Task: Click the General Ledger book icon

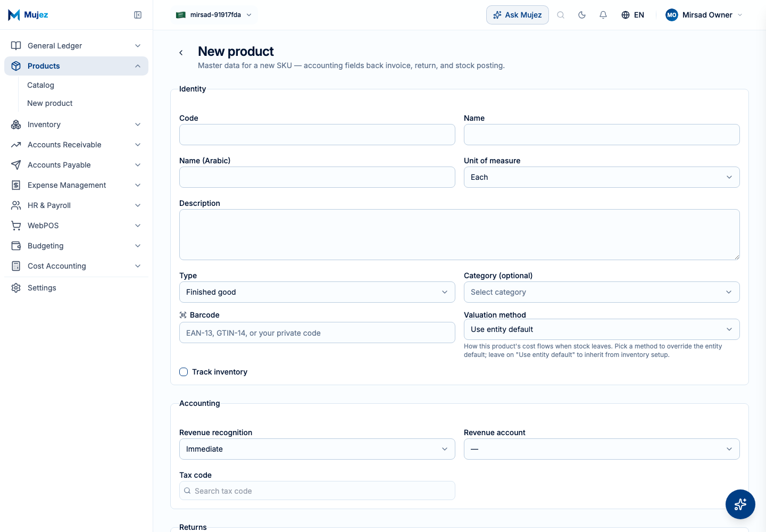Action: pyautogui.click(x=16, y=46)
